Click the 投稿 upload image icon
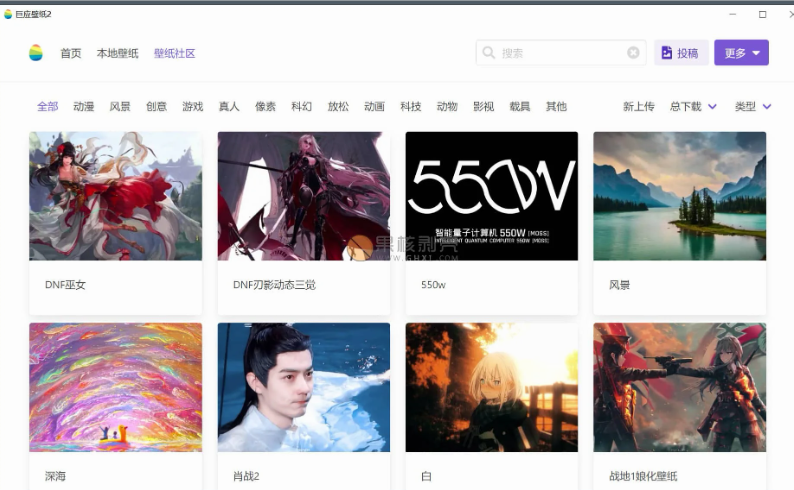The image size is (794, 490). 667,53
